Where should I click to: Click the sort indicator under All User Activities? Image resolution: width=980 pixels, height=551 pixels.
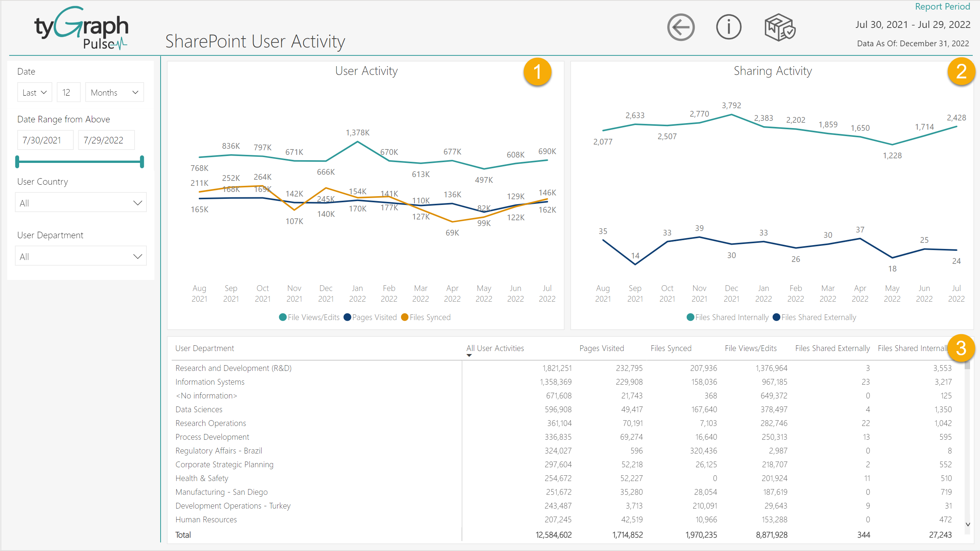point(469,355)
